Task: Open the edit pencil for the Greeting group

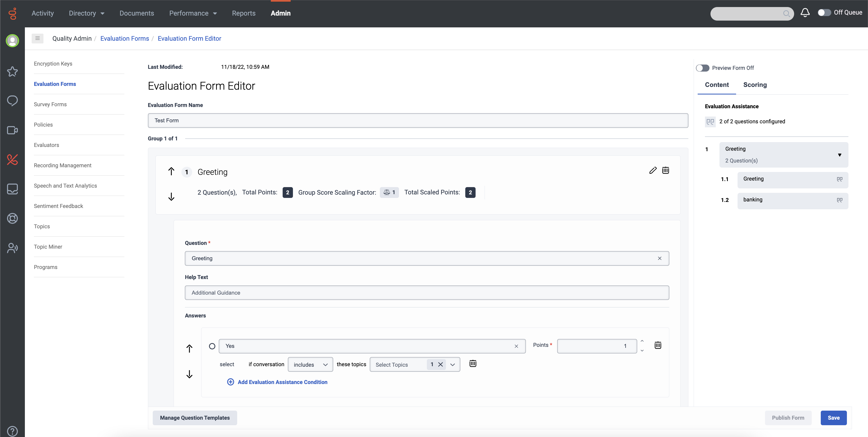Action: click(x=653, y=171)
